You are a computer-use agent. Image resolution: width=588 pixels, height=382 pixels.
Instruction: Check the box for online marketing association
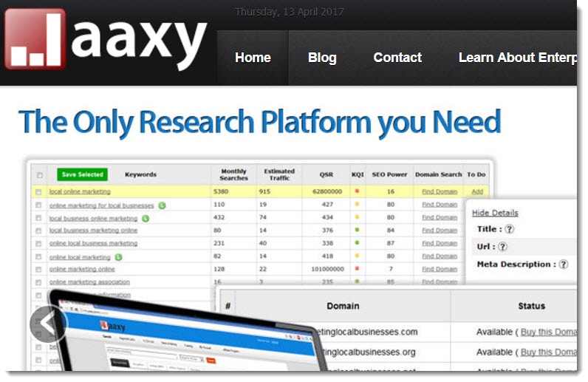point(38,282)
